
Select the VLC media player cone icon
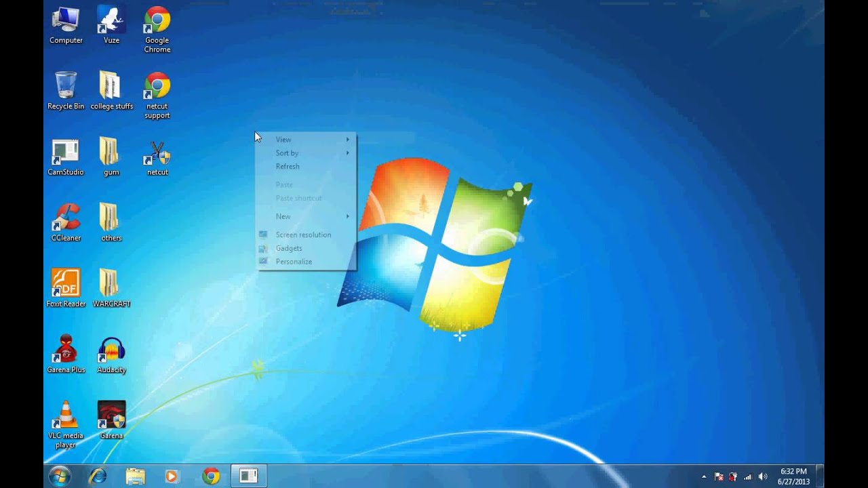tap(66, 424)
